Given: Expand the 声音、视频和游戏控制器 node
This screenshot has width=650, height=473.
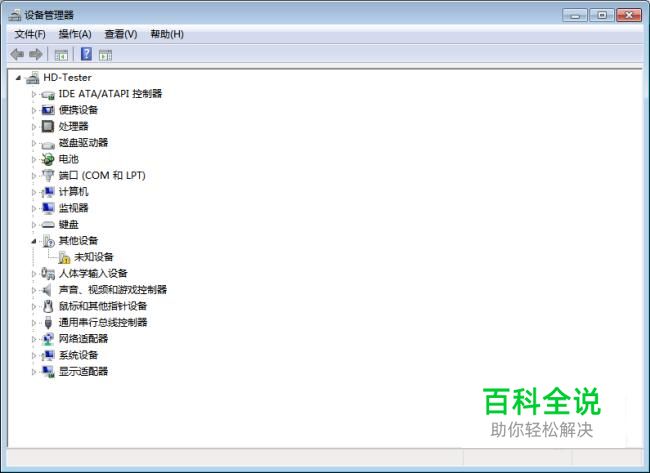Looking at the screenshot, I should click(x=34, y=290).
